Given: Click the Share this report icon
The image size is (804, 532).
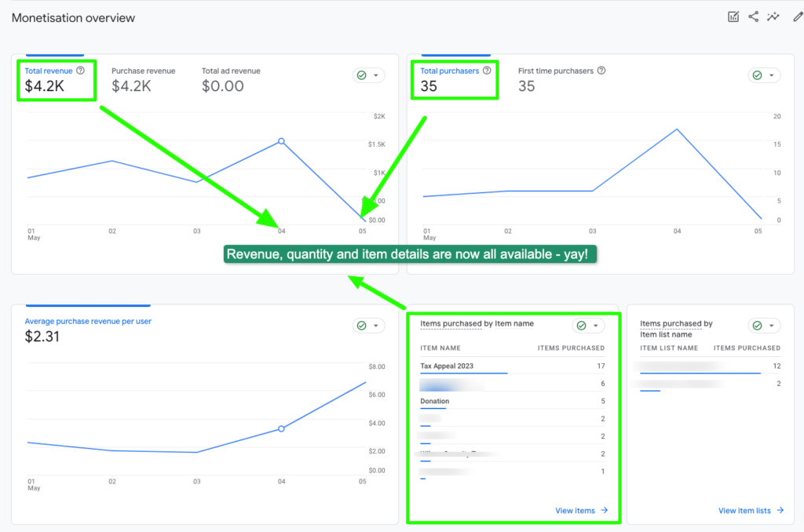Looking at the screenshot, I should (x=753, y=16).
